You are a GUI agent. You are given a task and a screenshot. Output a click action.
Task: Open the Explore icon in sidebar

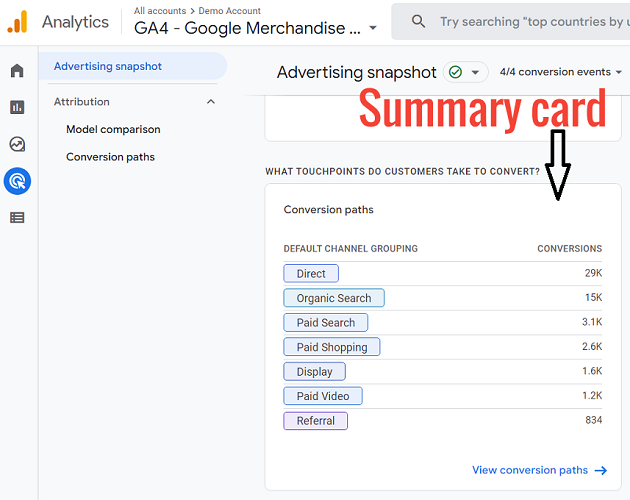[x=17, y=144]
